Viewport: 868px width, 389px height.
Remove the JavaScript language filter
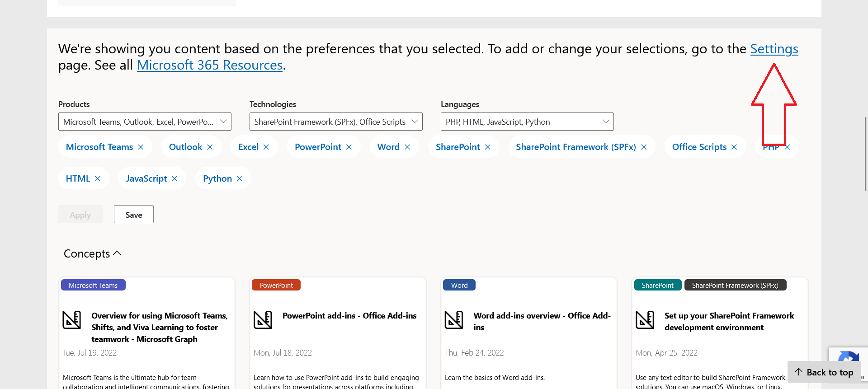tap(175, 179)
